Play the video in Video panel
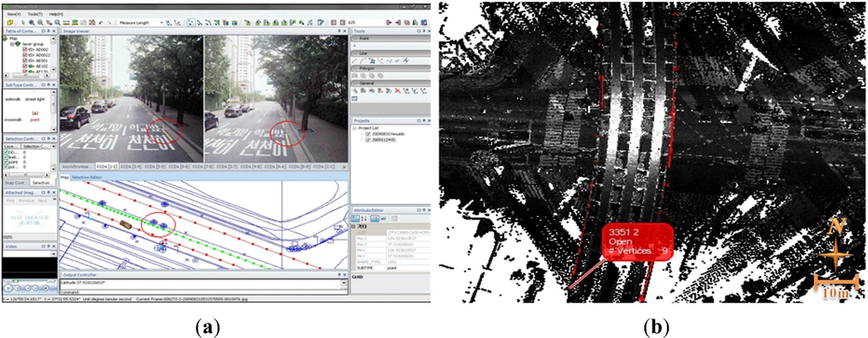 (8, 289)
